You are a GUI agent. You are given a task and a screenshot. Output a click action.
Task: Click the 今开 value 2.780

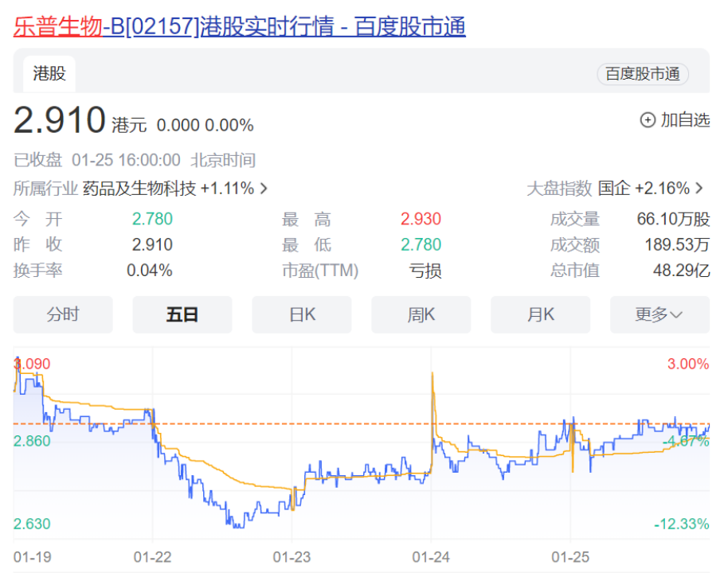point(152,219)
